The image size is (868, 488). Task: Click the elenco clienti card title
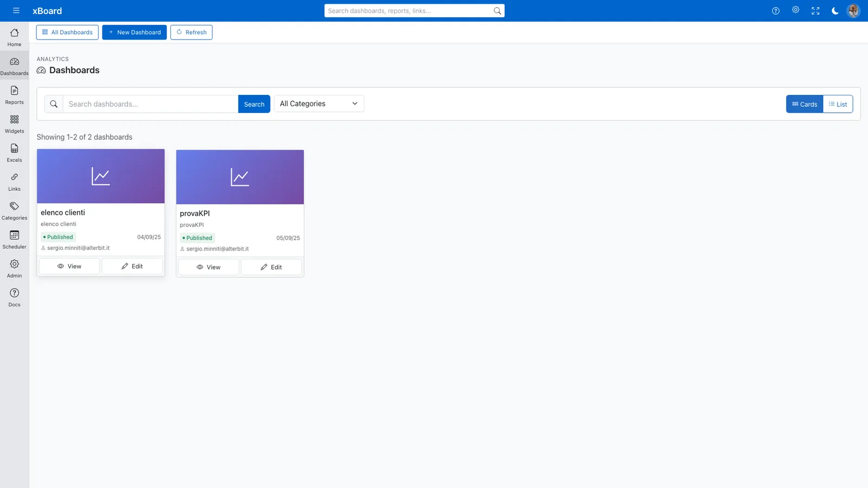coord(63,213)
